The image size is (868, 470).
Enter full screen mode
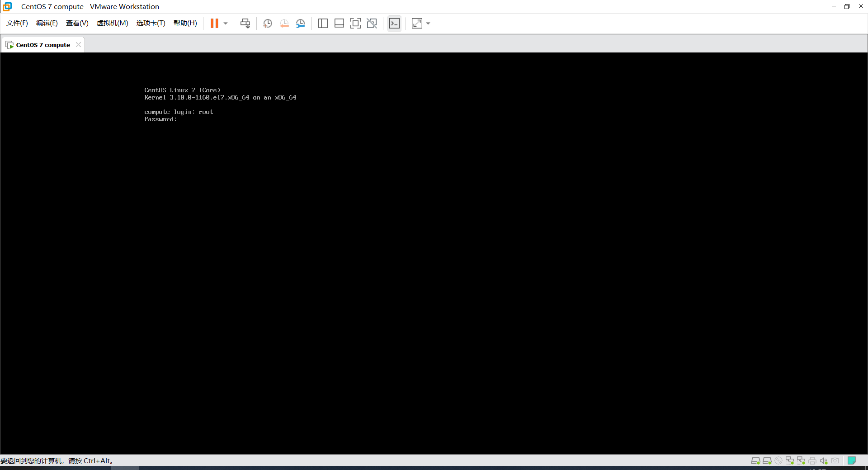click(355, 24)
